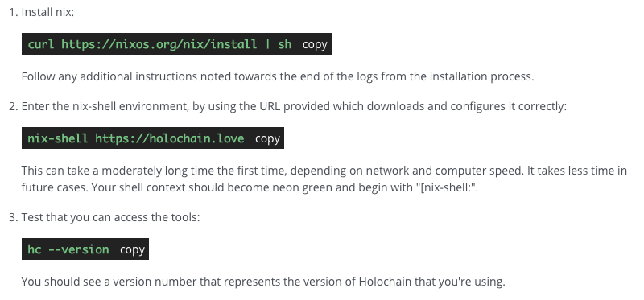Click the "You should see a version number" sentence
Screen dimensions: 644x300
[263, 282]
